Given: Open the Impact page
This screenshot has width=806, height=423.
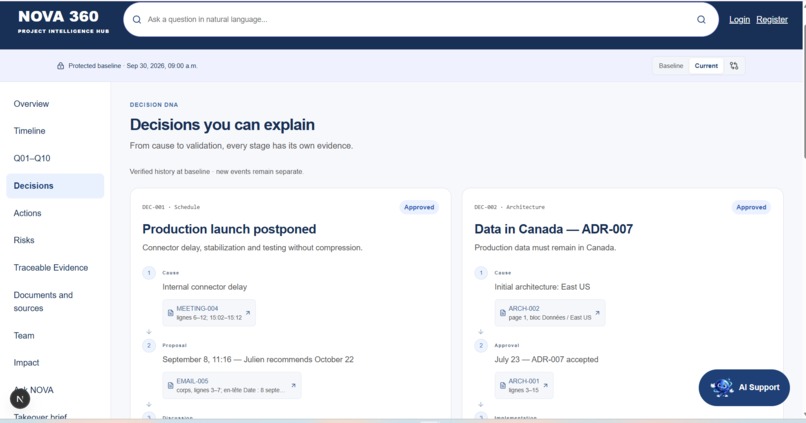Looking at the screenshot, I should pyautogui.click(x=26, y=363).
